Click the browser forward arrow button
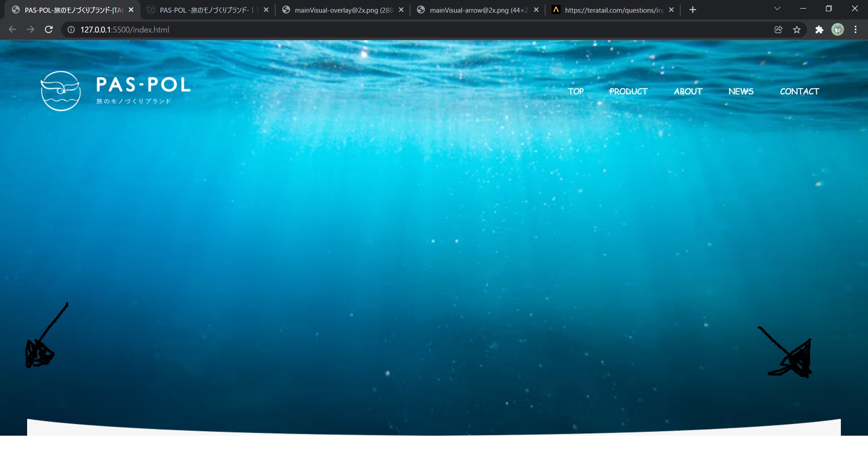Image resolution: width=868 pixels, height=461 pixels. 30,29
